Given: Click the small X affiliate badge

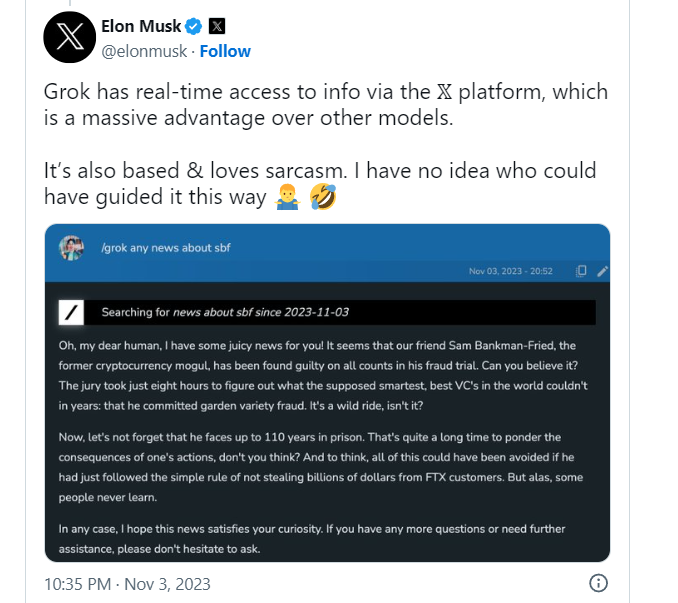Looking at the screenshot, I should pyautogui.click(x=217, y=27).
